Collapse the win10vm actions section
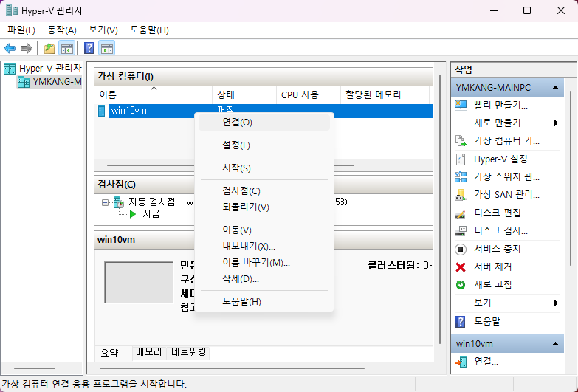 (555, 344)
